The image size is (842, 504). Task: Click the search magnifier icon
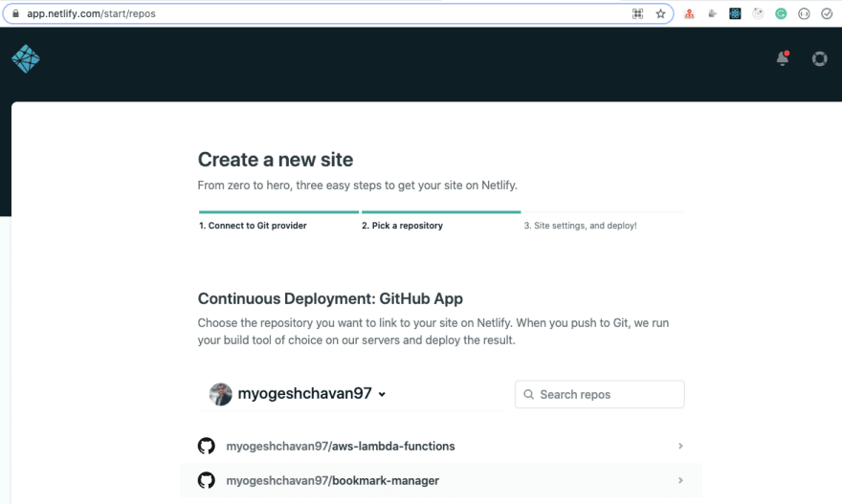pyautogui.click(x=528, y=394)
